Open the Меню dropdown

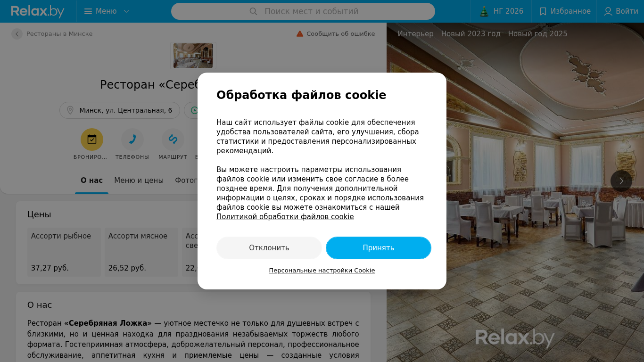[106, 11]
